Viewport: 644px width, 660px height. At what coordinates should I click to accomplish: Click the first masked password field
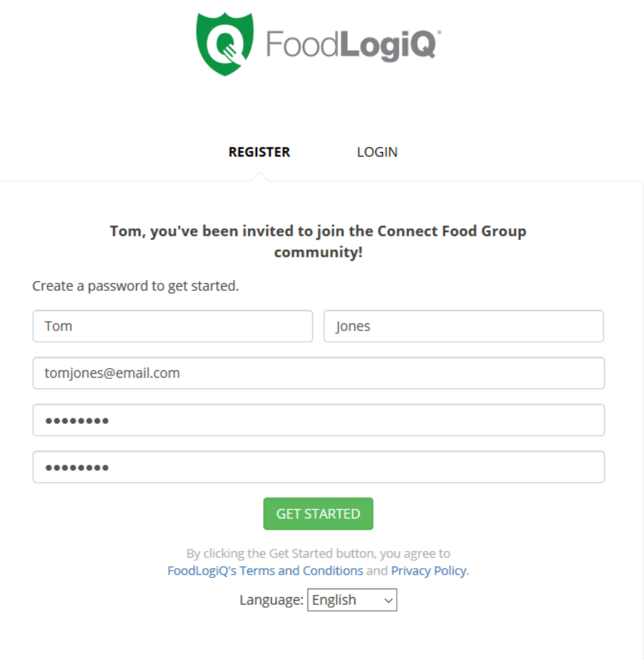point(319,420)
